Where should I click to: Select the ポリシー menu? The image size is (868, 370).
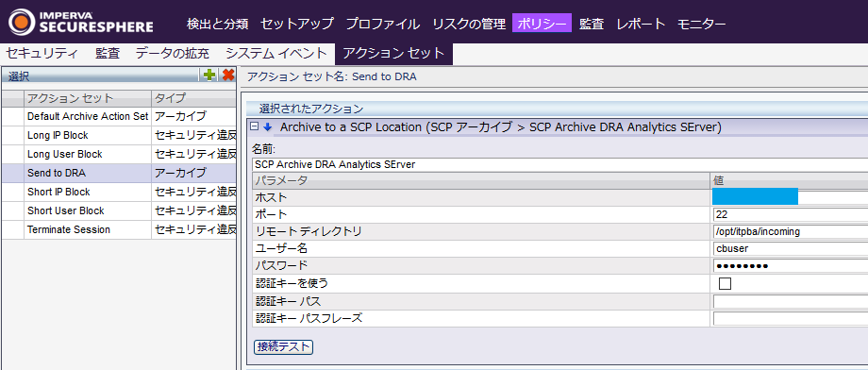(542, 24)
